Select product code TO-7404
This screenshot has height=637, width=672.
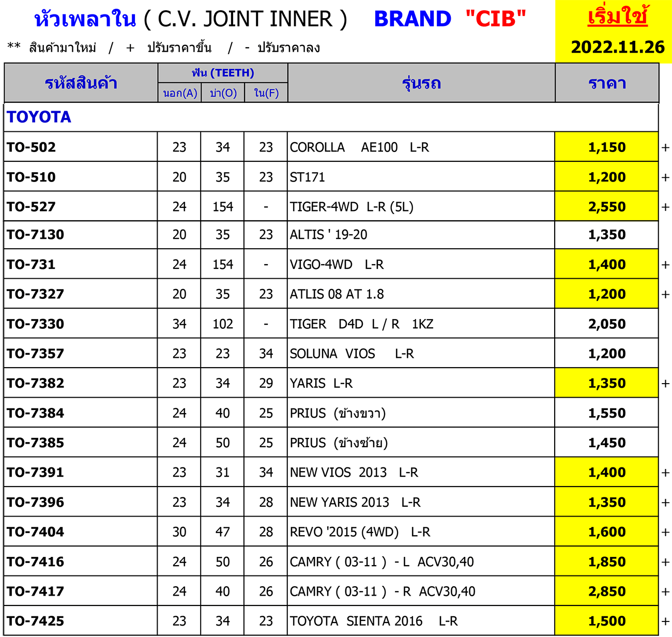tap(35, 532)
